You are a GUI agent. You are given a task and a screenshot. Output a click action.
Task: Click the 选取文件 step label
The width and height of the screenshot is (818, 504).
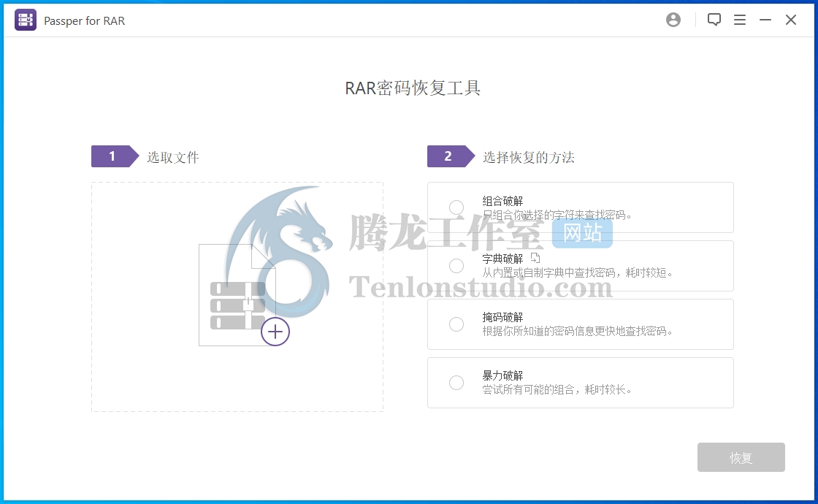[x=172, y=157]
